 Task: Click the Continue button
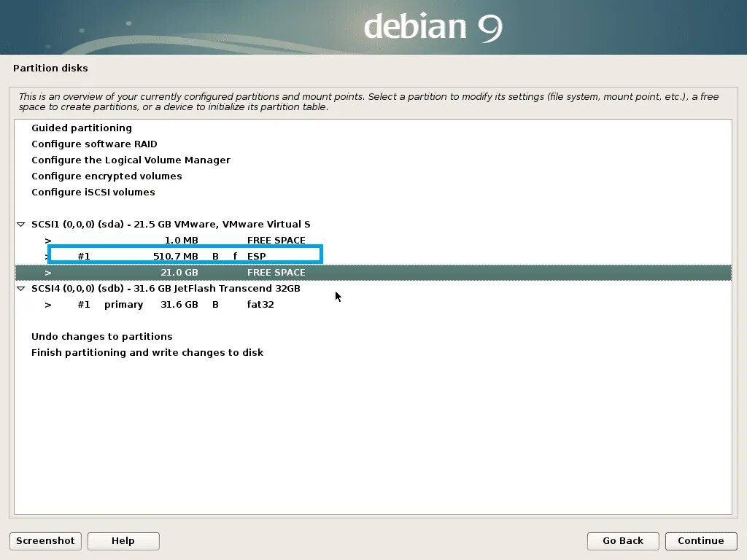[x=701, y=541]
